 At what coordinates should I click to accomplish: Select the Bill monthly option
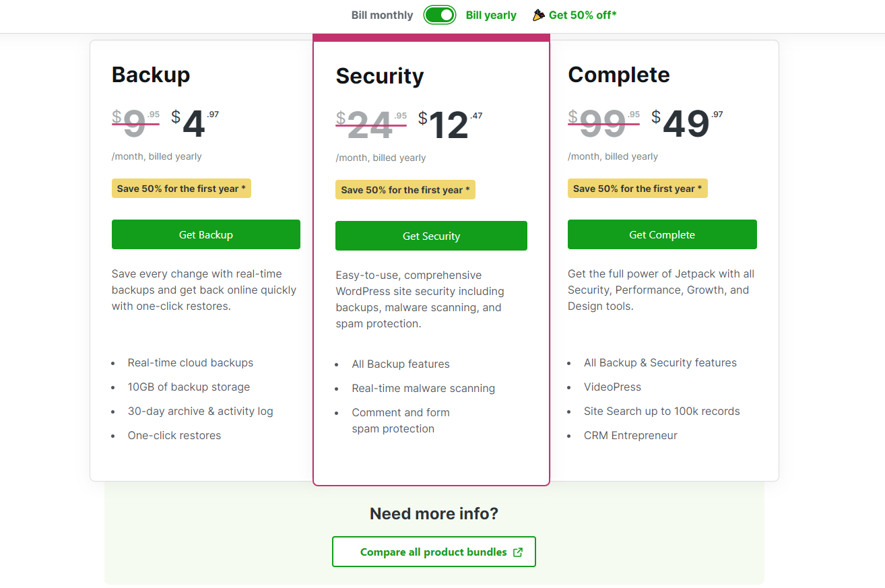(x=382, y=14)
